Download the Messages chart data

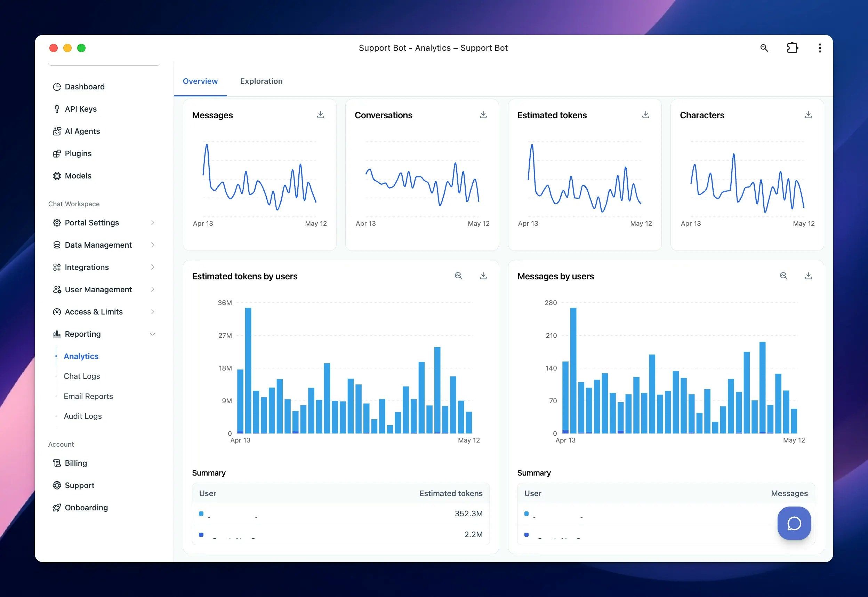pyautogui.click(x=320, y=115)
